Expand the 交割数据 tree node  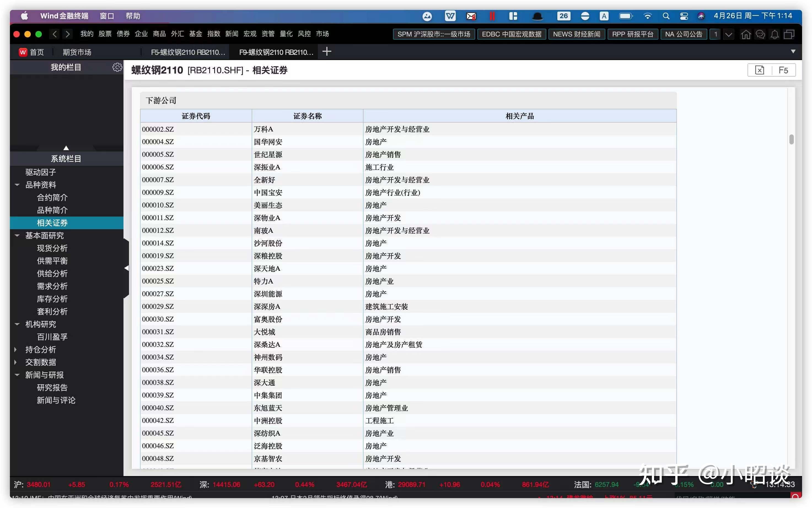[x=15, y=362]
